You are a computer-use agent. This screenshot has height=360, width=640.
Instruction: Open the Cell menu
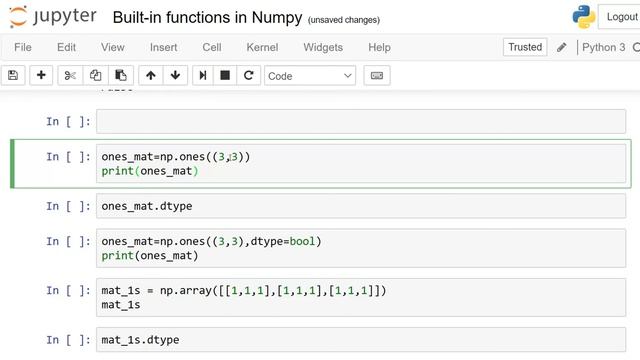point(212,47)
